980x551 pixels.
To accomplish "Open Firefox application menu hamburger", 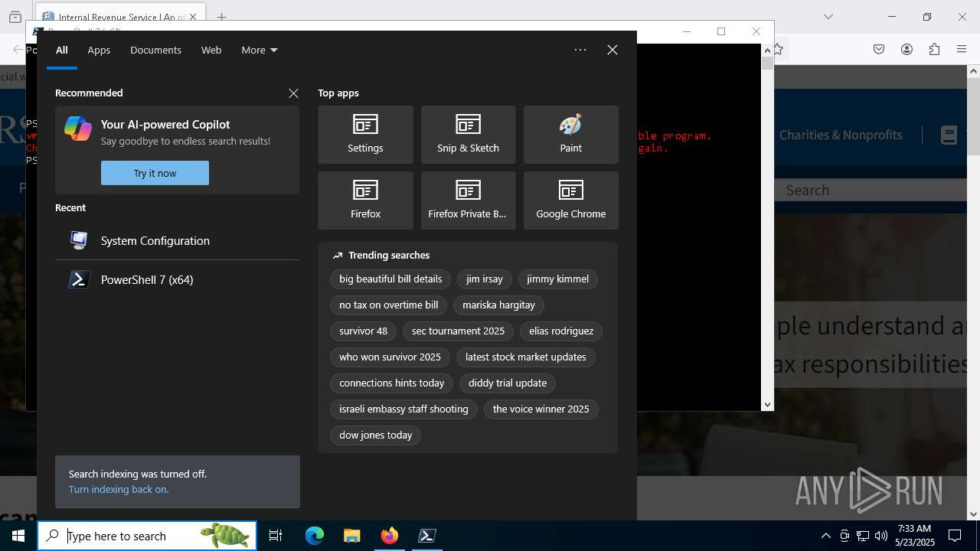I will [x=962, y=49].
